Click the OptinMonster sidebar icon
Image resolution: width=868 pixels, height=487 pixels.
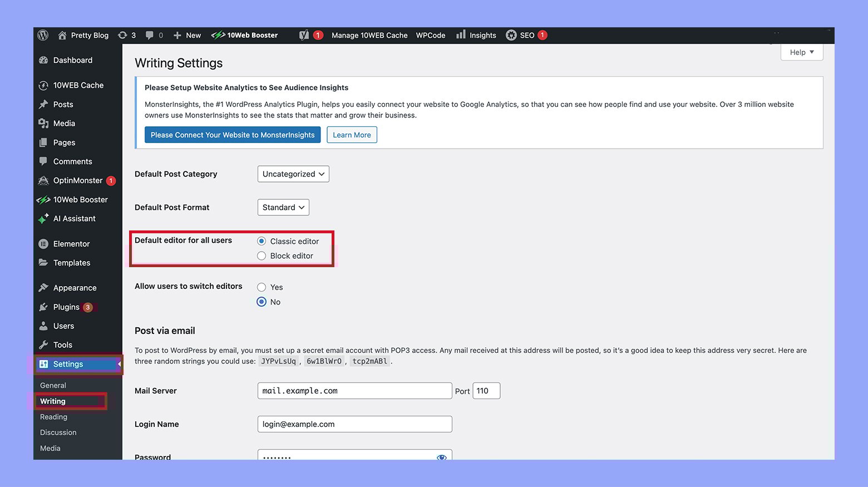click(x=43, y=180)
